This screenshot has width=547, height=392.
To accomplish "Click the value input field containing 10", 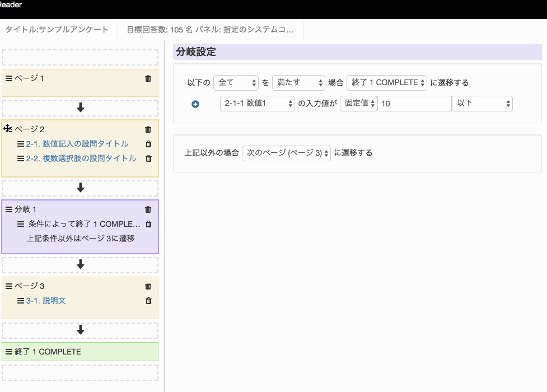I will pos(414,104).
